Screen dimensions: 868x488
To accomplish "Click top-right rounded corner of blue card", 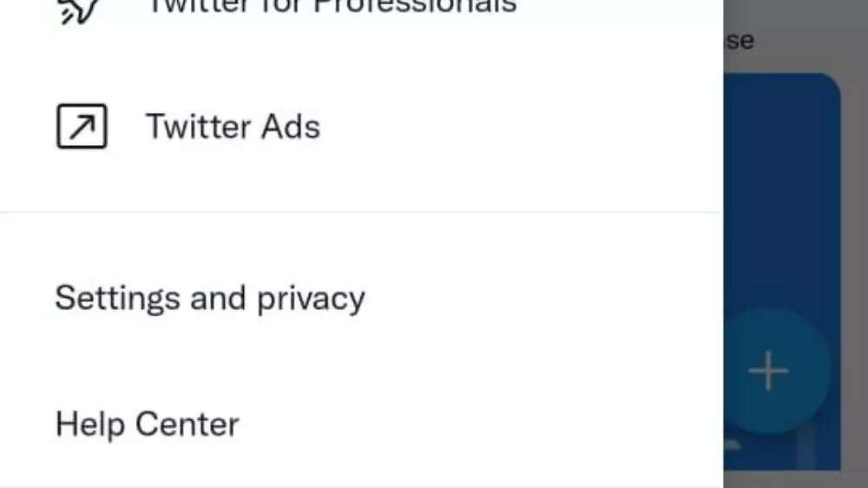I will [831, 83].
